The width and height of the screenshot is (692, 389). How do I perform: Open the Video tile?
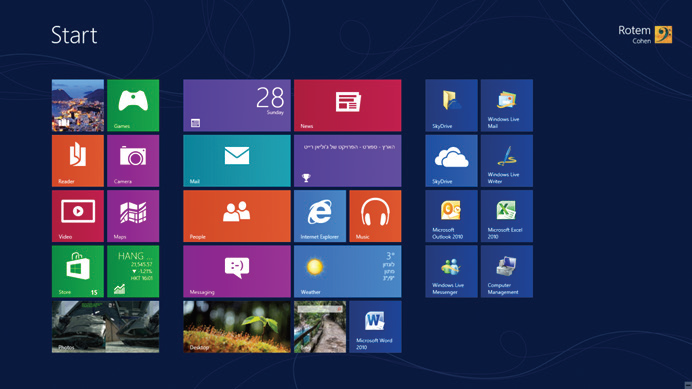click(x=78, y=216)
